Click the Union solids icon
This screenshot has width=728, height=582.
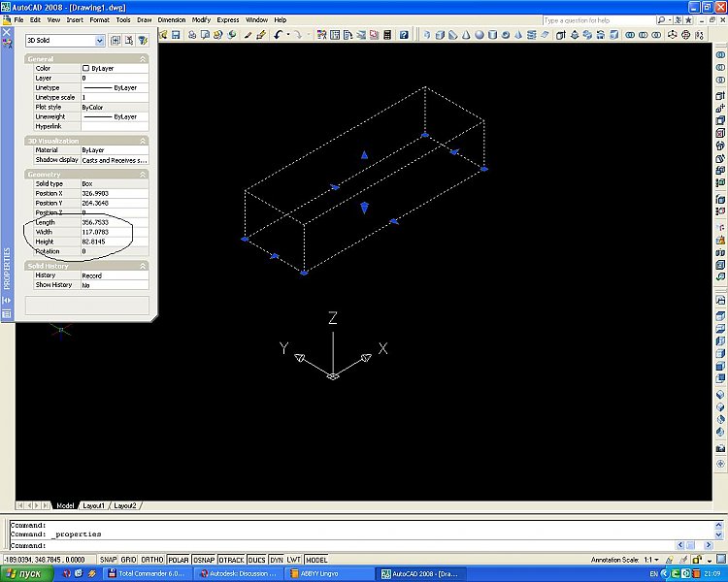(630, 35)
